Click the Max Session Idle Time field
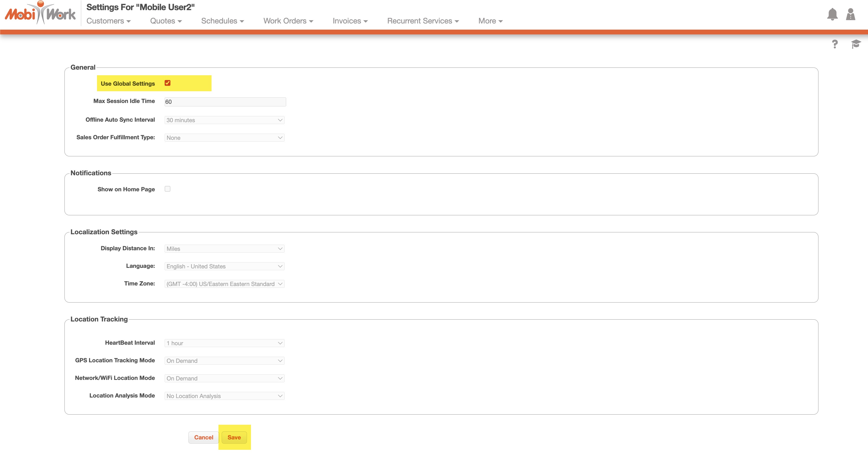 (225, 102)
